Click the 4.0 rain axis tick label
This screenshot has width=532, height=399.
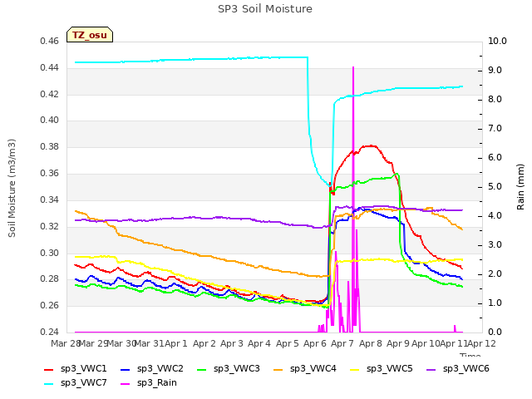point(495,216)
